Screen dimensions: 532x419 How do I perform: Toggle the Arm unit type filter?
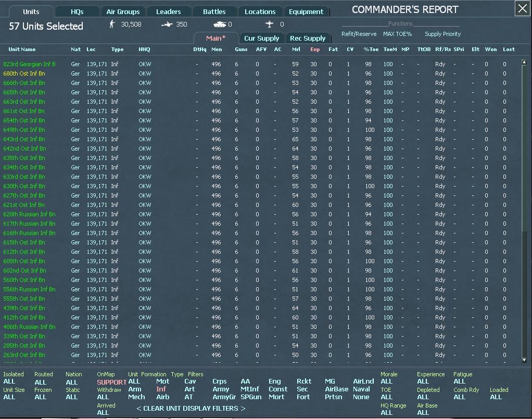[x=135, y=389]
